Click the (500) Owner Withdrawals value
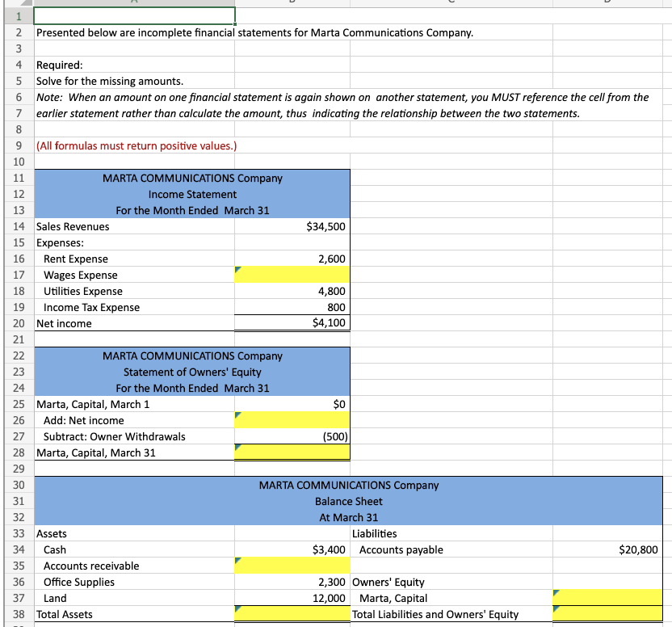This screenshot has height=627, width=672. [335, 436]
